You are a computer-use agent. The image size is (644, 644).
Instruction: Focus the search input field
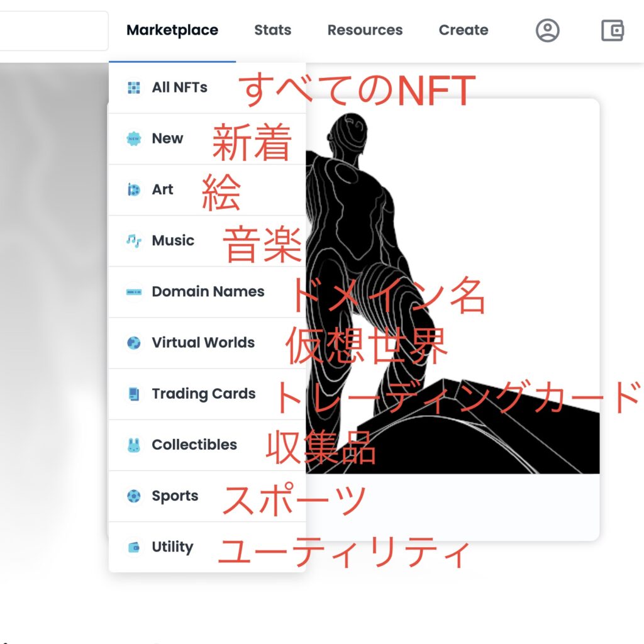pyautogui.click(x=53, y=31)
